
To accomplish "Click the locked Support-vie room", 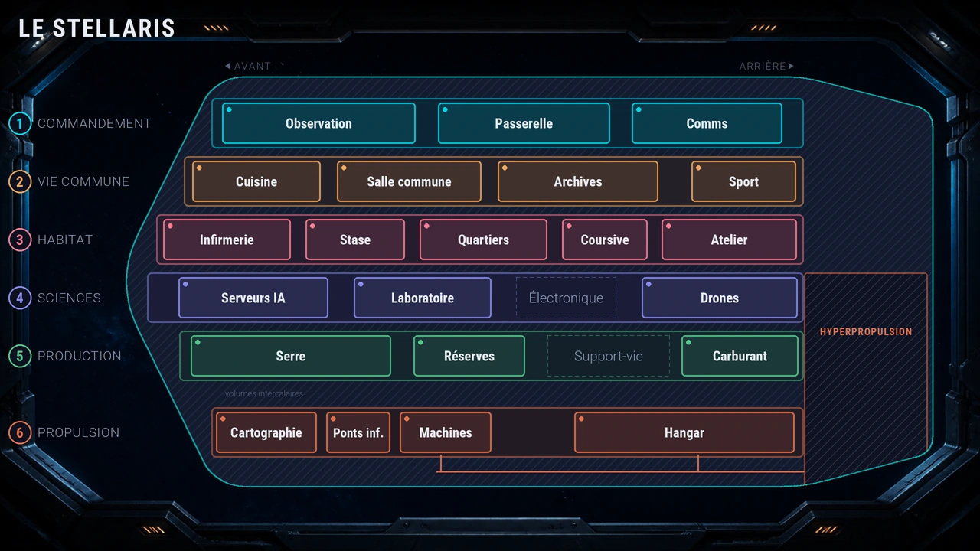I will point(609,356).
